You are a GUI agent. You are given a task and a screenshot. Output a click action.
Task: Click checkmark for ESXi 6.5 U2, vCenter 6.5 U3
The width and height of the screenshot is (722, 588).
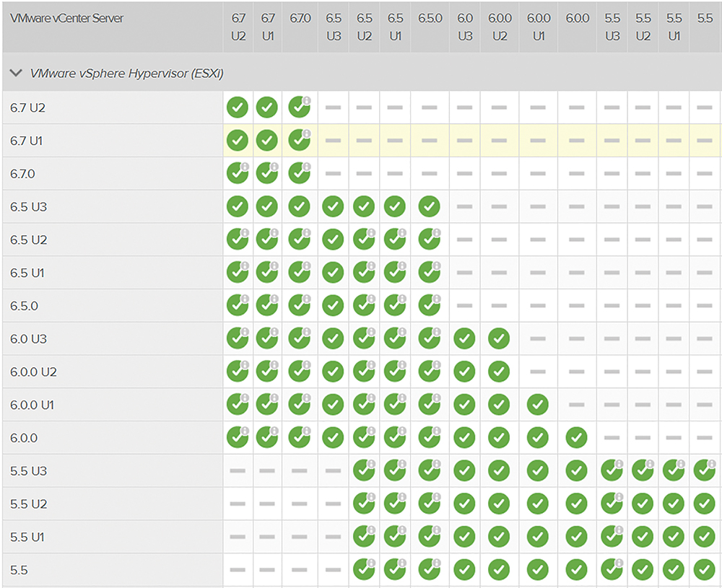(x=333, y=240)
